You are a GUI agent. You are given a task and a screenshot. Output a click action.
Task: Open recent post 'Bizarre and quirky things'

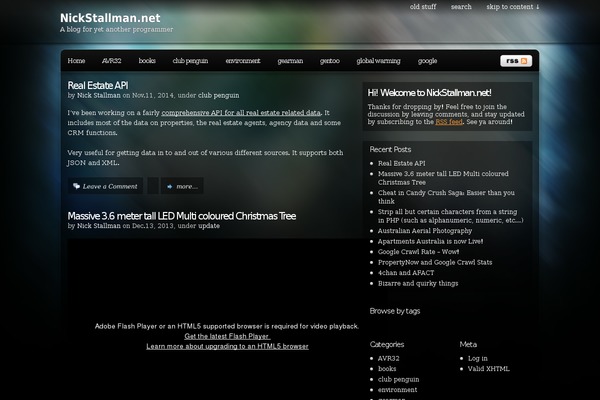coord(418,284)
